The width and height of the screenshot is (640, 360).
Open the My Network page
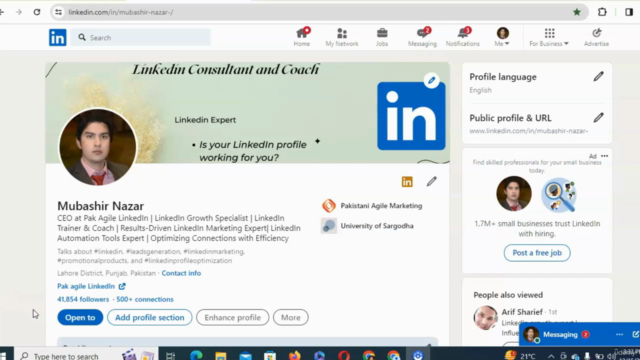pos(342,37)
